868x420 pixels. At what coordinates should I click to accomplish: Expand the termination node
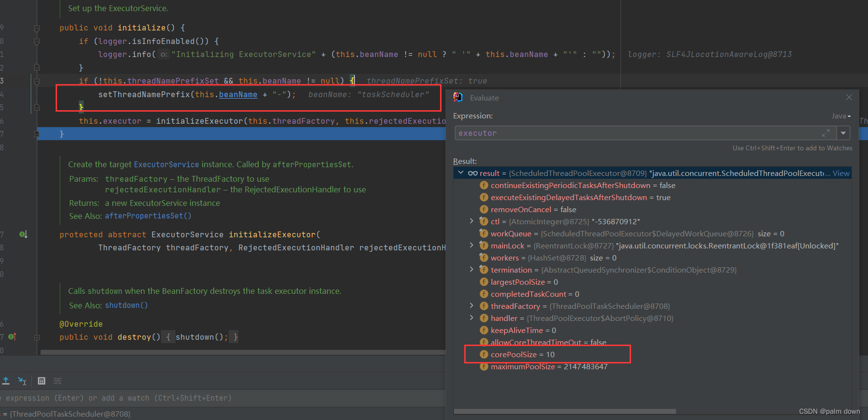click(x=471, y=270)
